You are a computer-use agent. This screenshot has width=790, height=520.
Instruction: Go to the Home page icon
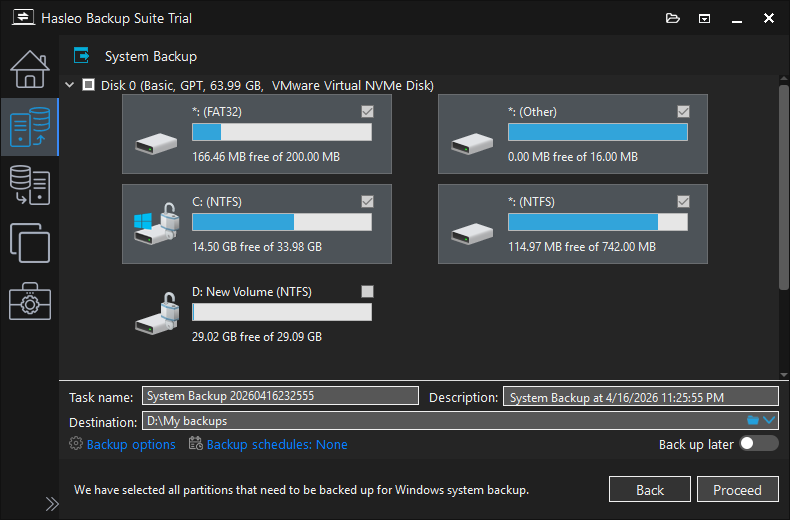(x=30, y=70)
